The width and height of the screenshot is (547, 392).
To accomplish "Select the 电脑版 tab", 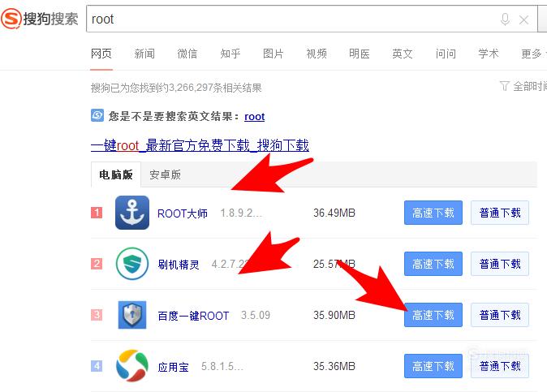I will [x=116, y=174].
